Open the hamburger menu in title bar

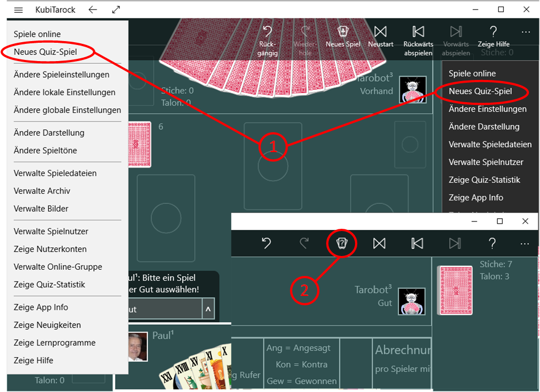pyautogui.click(x=18, y=10)
